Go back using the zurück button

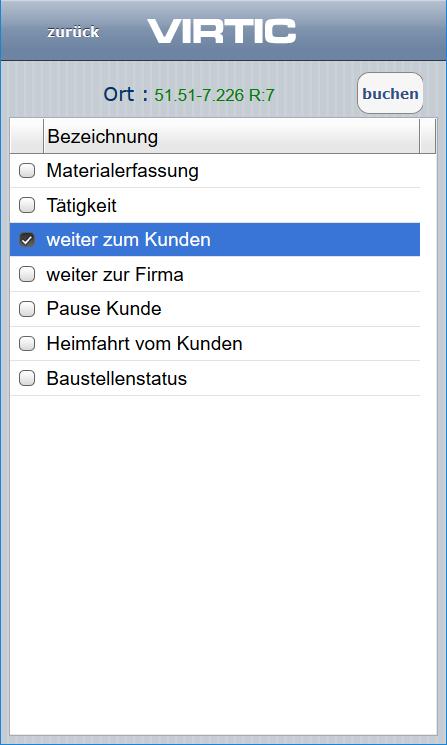pos(73,32)
